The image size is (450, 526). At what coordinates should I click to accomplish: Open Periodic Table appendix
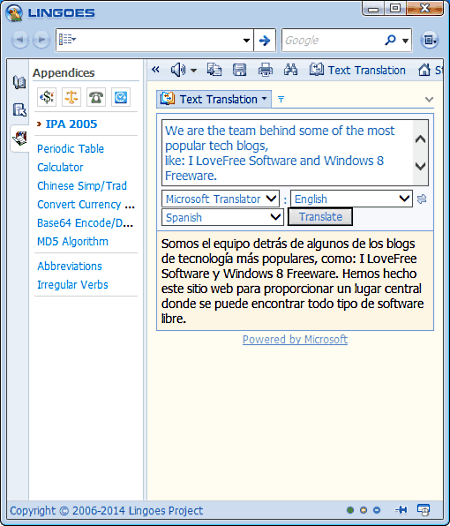70,149
